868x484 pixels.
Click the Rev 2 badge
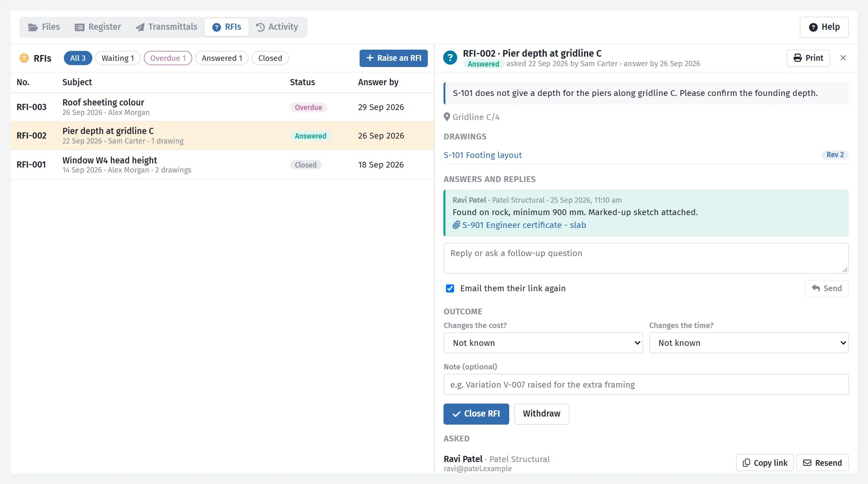835,155
